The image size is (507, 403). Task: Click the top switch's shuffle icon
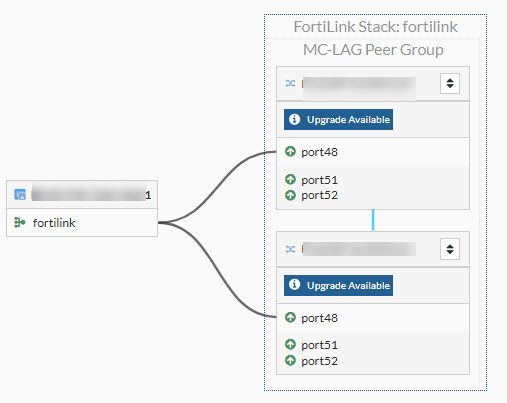[x=290, y=83]
